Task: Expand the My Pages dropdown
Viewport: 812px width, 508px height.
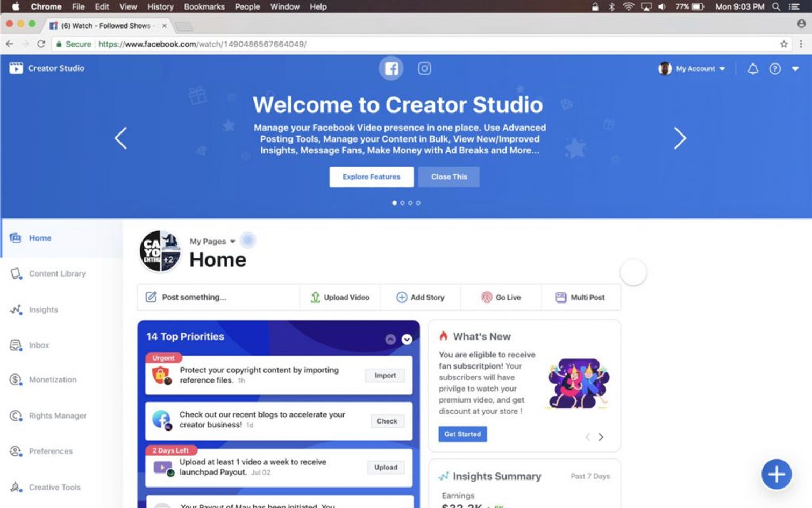Action: pyautogui.click(x=213, y=241)
